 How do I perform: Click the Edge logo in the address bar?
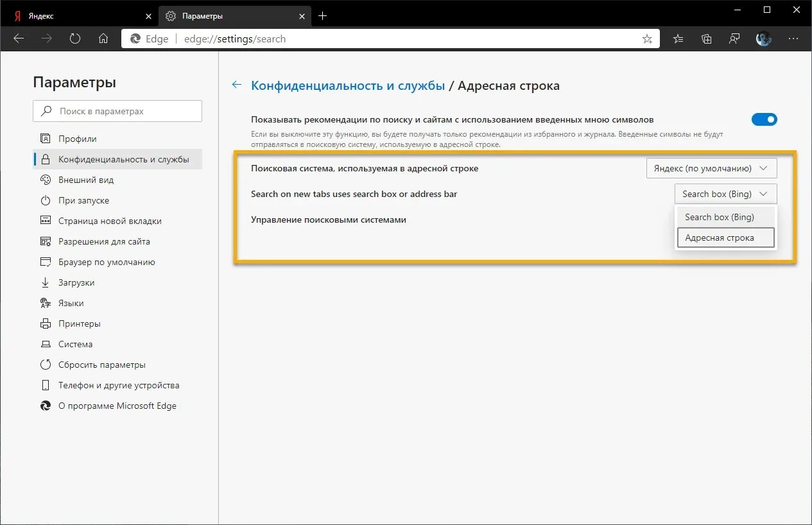(135, 39)
